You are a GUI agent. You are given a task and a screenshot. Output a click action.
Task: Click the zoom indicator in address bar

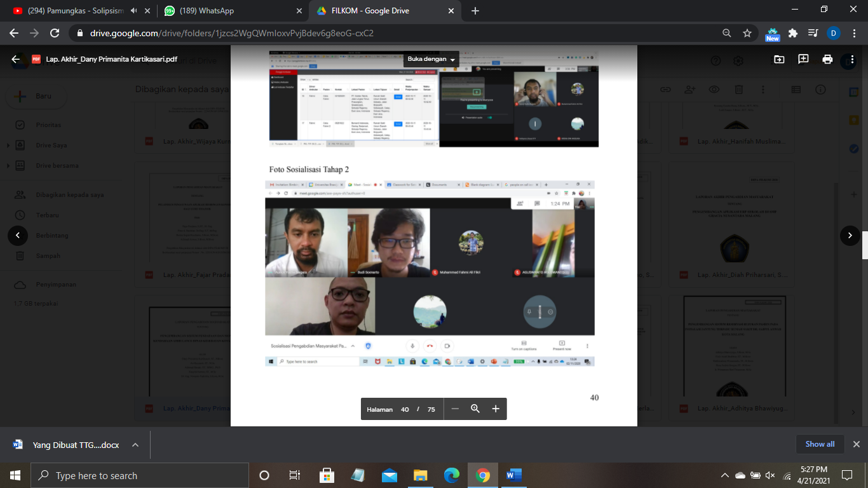(727, 33)
